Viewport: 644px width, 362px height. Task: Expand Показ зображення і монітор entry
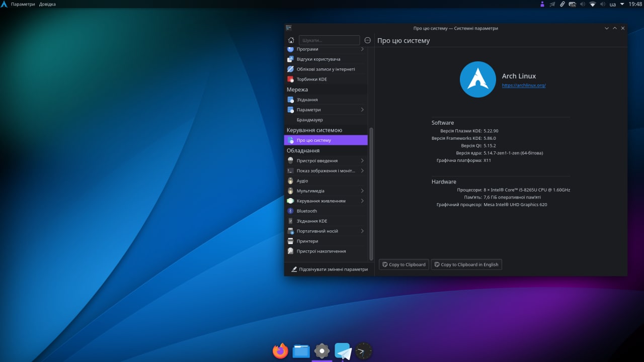click(326, 170)
